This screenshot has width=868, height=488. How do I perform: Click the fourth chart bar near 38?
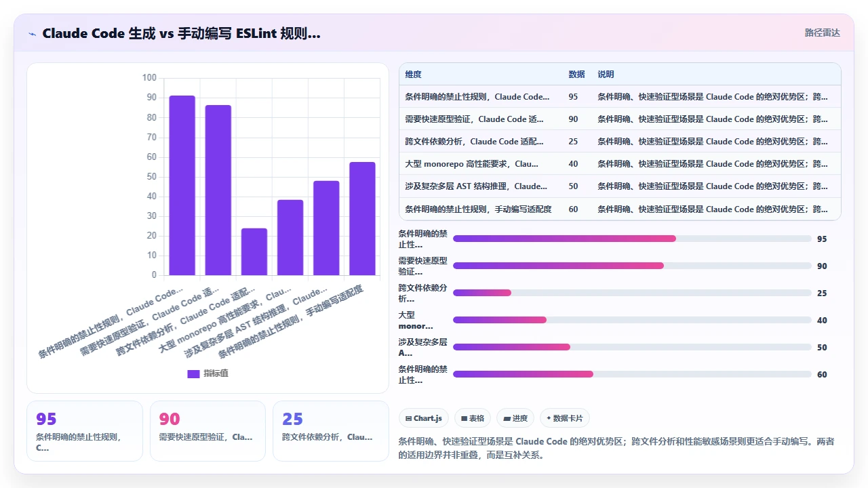click(290, 237)
